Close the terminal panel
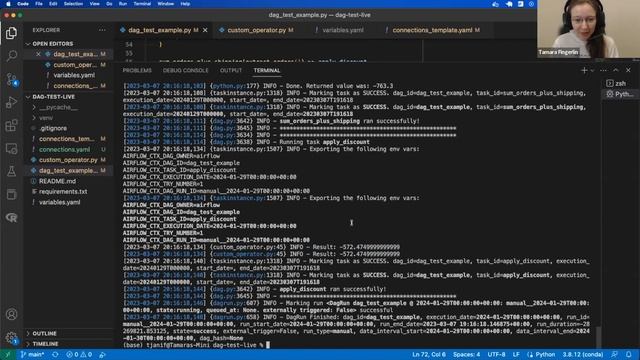 click(x=628, y=71)
